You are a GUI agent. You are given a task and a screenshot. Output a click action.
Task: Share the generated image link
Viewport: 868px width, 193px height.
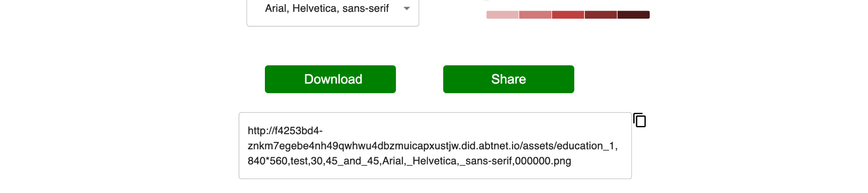coord(509,79)
